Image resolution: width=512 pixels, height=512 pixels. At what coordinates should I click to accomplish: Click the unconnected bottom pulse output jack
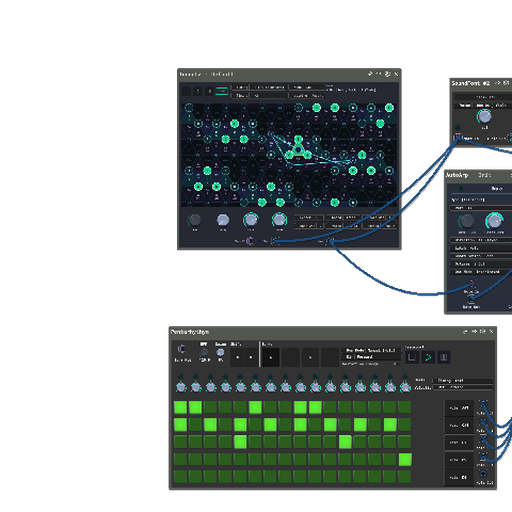pyautogui.click(x=483, y=473)
